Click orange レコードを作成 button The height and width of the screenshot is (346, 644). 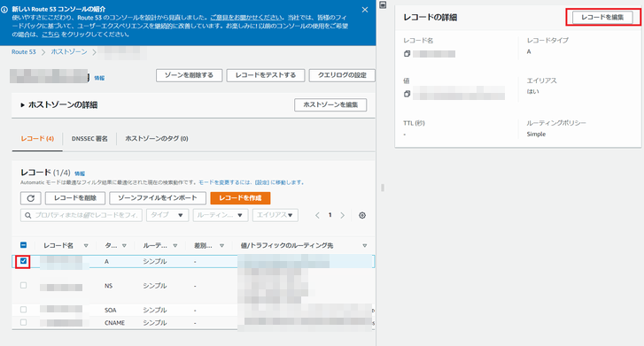coord(240,198)
